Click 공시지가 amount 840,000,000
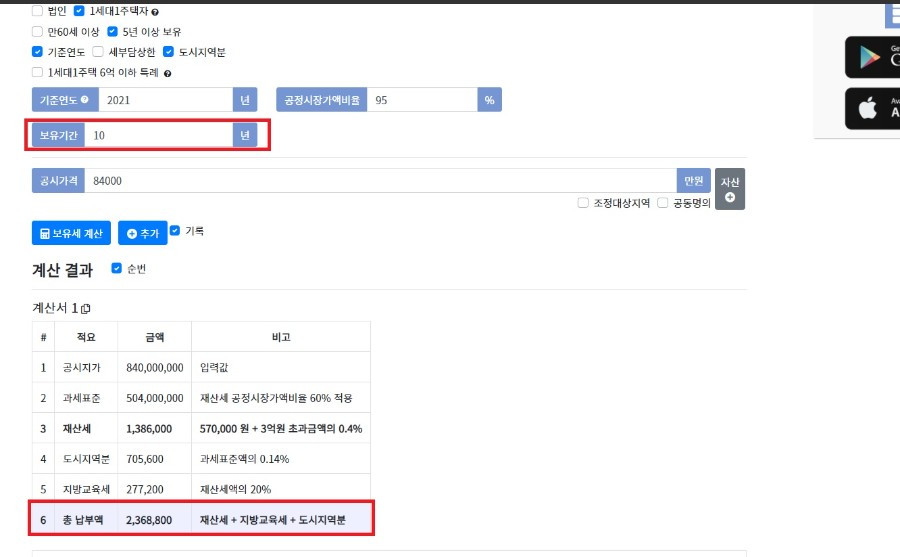Image resolution: width=900 pixels, height=557 pixels. click(x=155, y=368)
